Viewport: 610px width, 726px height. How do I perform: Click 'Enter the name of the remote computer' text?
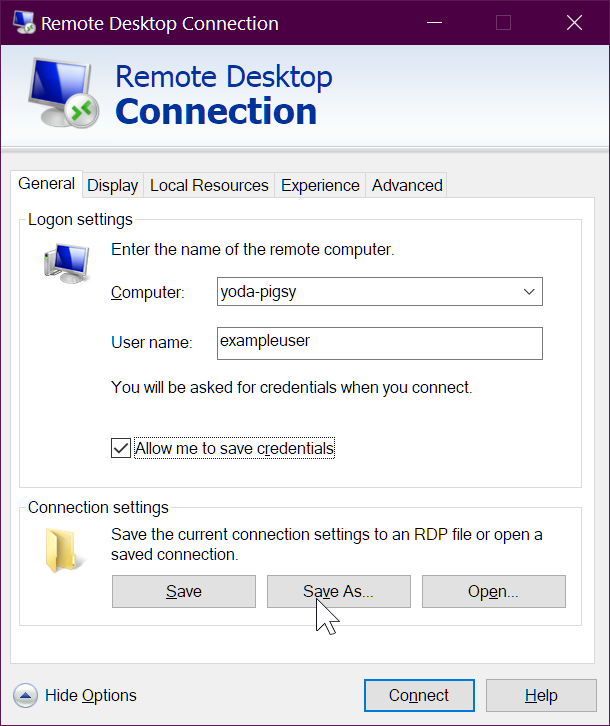click(x=253, y=250)
